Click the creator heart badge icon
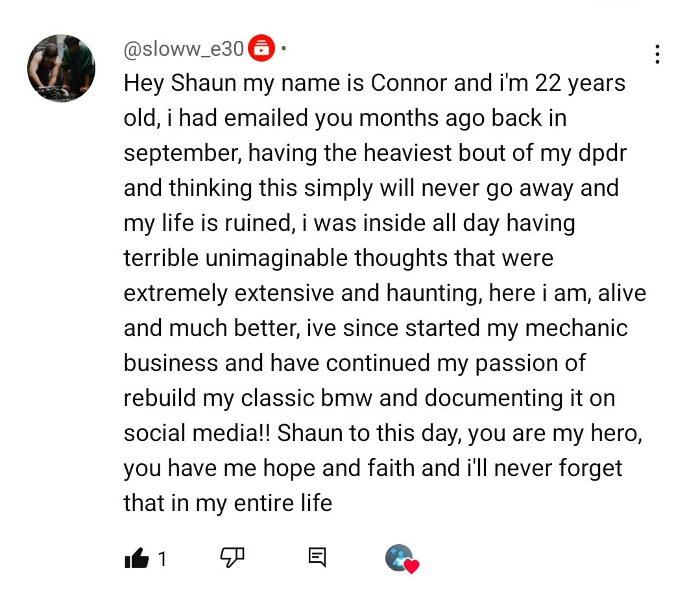The height and width of the screenshot is (609, 700). pyautogui.click(x=402, y=558)
